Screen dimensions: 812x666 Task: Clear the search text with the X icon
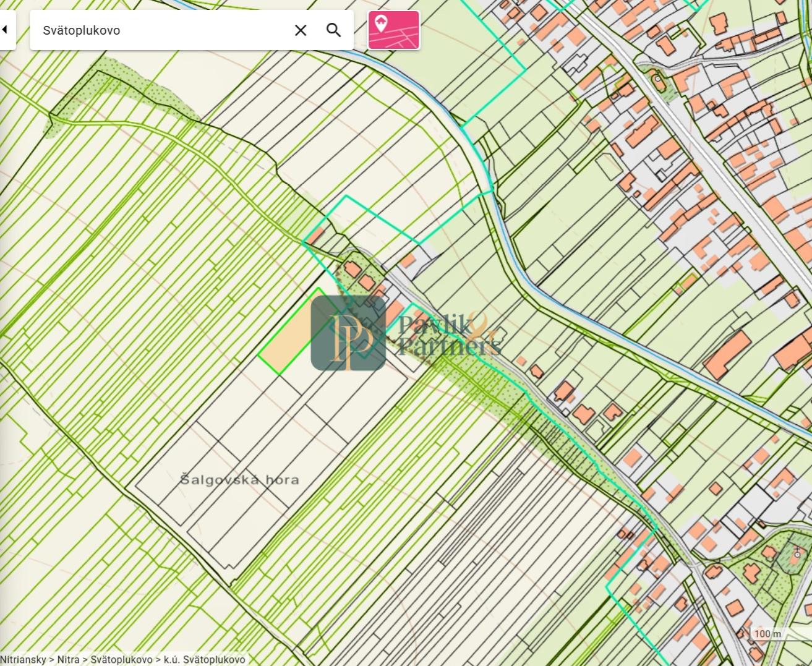tap(301, 30)
